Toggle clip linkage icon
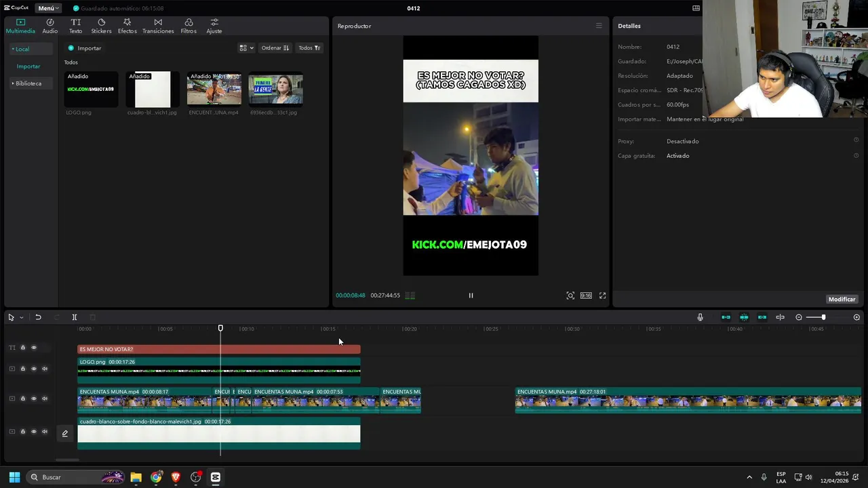The image size is (868, 488). [x=762, y=317]
